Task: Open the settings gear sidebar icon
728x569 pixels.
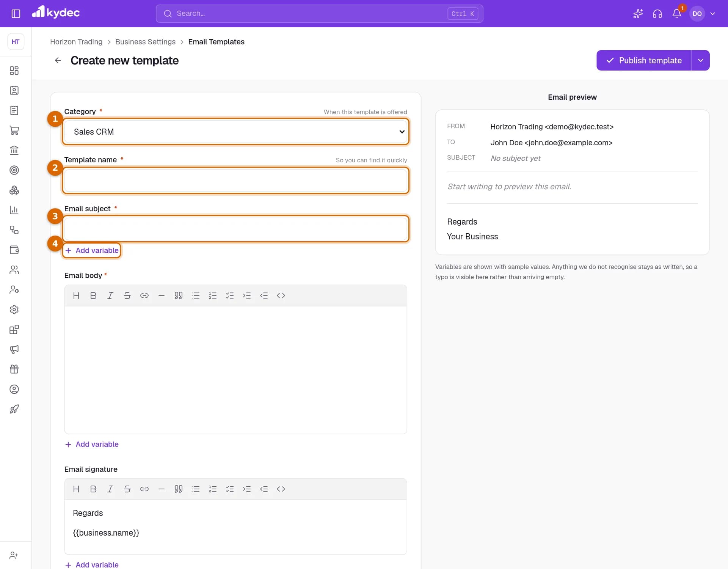Action: (14, 310)
